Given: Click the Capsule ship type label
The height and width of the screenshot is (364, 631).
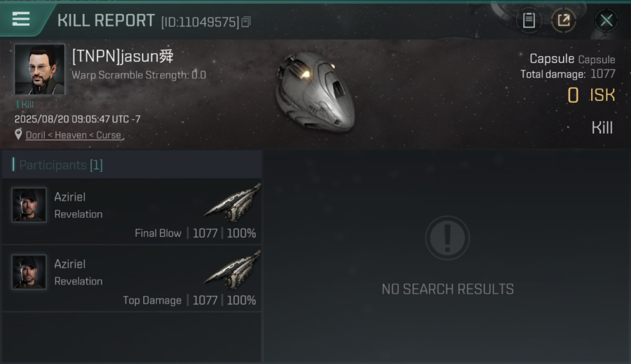Looking at the screenshot, I should coord(597,60).
